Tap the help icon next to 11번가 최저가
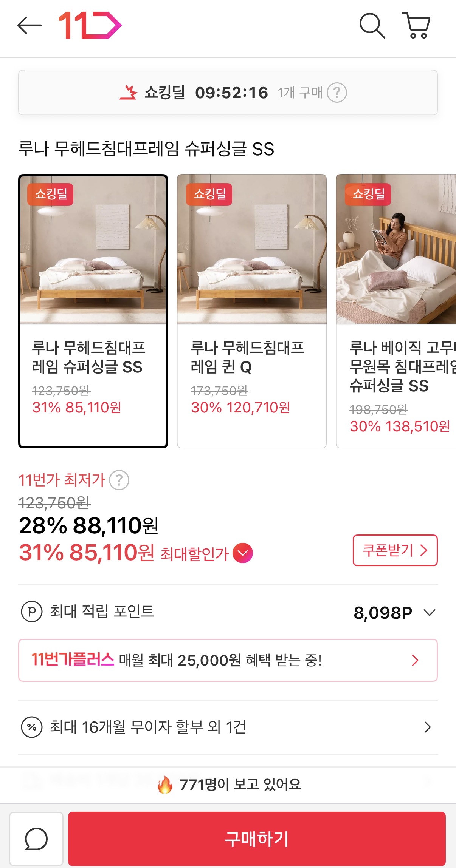This screenshot has height=868, width=456. coord(119,480)
